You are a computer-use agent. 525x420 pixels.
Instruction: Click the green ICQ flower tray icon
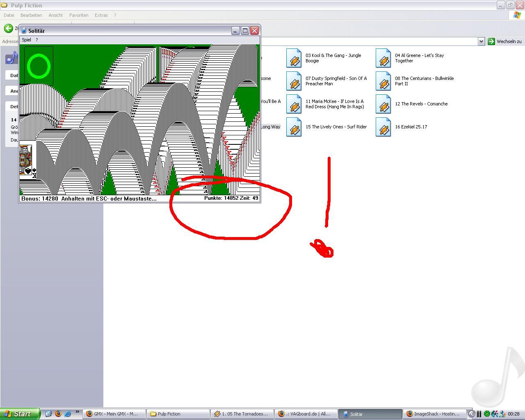point(487,414)
